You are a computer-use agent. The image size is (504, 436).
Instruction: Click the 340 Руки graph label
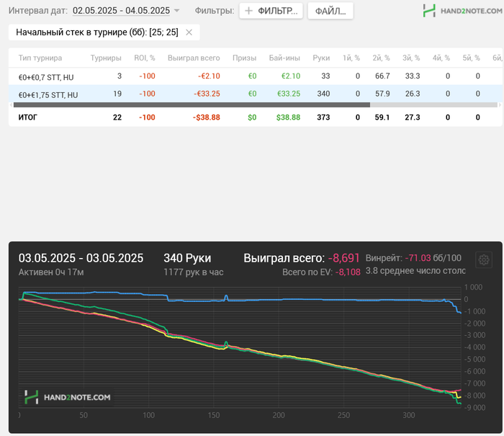[x=187, y=258]
